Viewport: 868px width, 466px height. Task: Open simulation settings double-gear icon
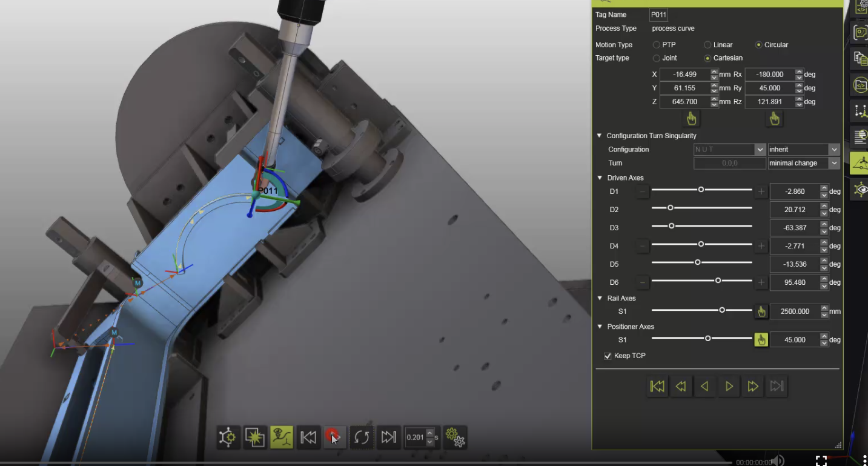coord(455,437)
